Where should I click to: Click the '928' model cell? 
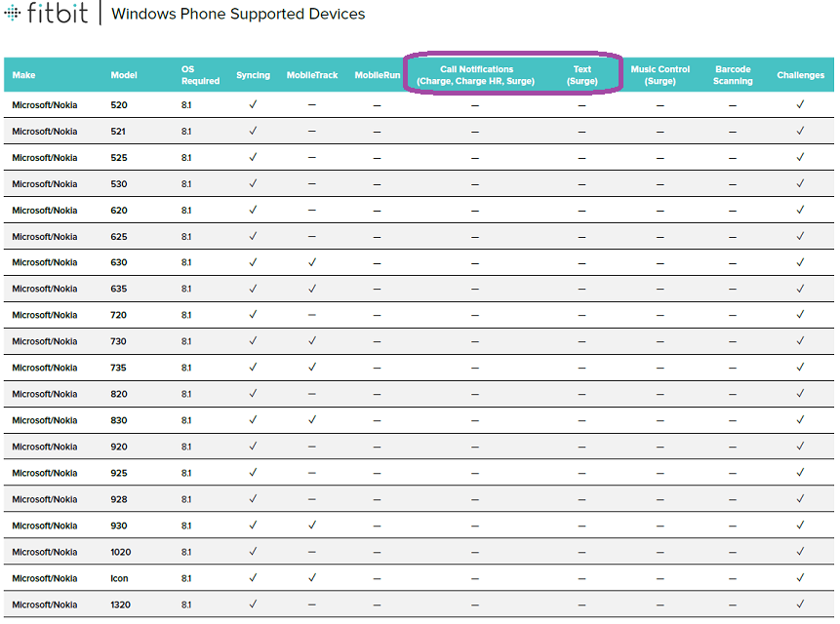coord(119,499)
